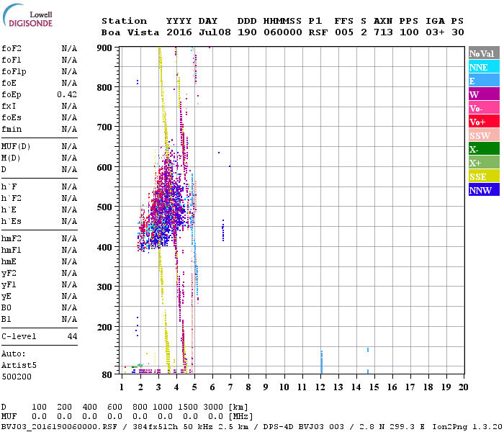Click the foEp value 0.42
The image size is (504, 432).
pyautogui.click(x=67, y=94)
